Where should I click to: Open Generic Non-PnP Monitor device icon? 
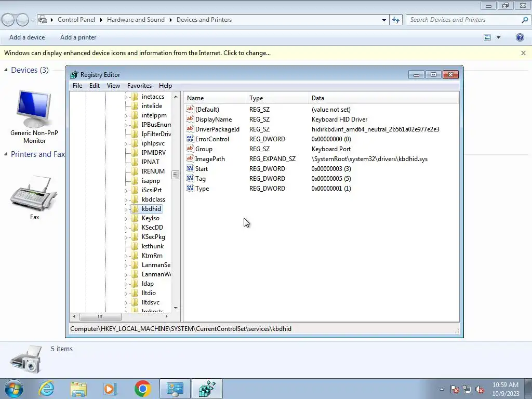coord(34,109)
